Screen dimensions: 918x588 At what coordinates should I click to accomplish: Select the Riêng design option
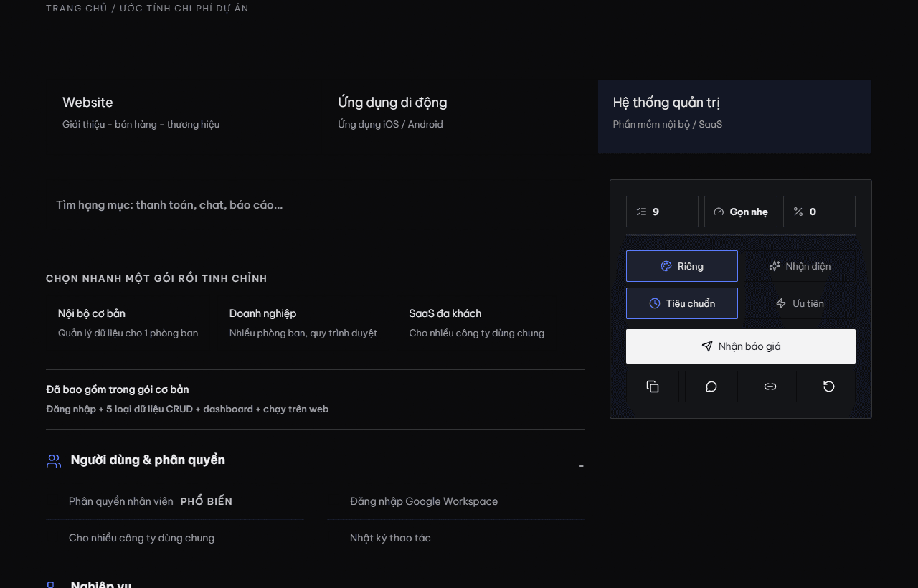682,266
